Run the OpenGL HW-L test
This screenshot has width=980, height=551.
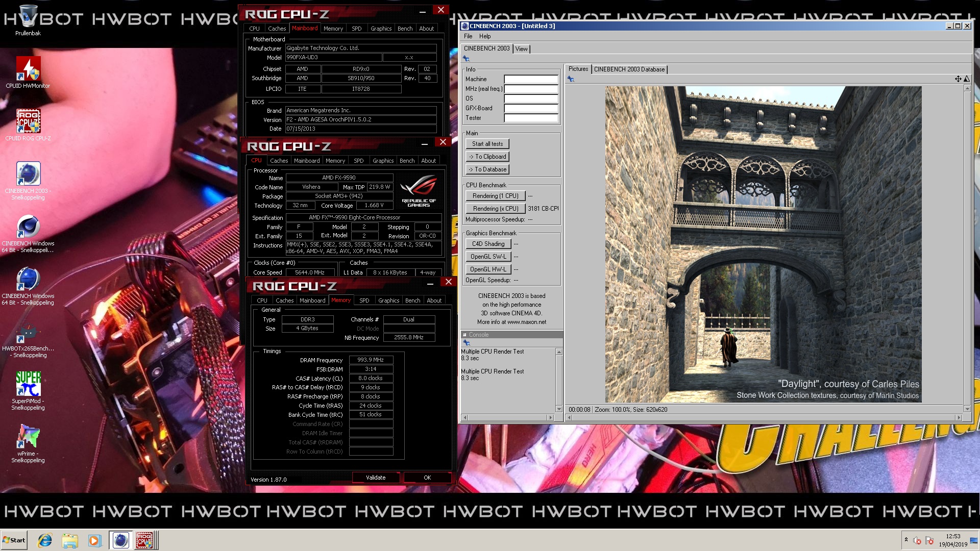point(487,269)
